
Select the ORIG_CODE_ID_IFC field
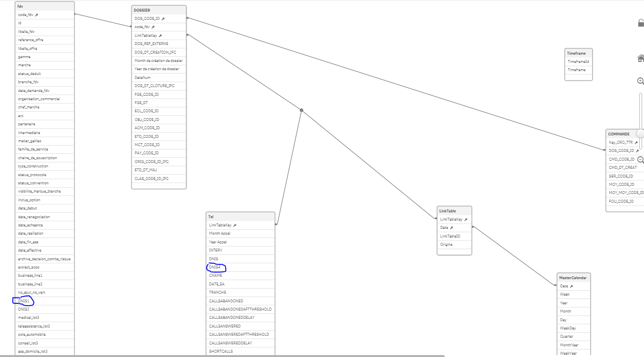159,162
